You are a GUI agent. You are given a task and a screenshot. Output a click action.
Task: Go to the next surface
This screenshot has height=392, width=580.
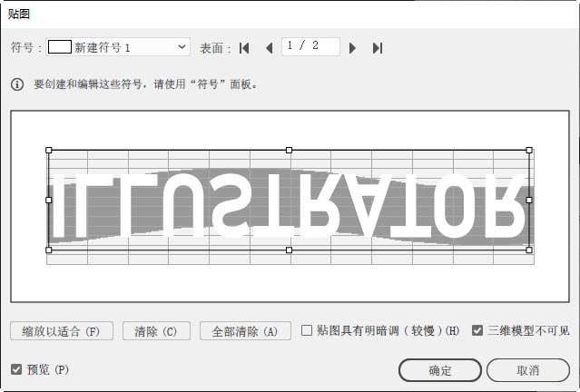[352, 48]
